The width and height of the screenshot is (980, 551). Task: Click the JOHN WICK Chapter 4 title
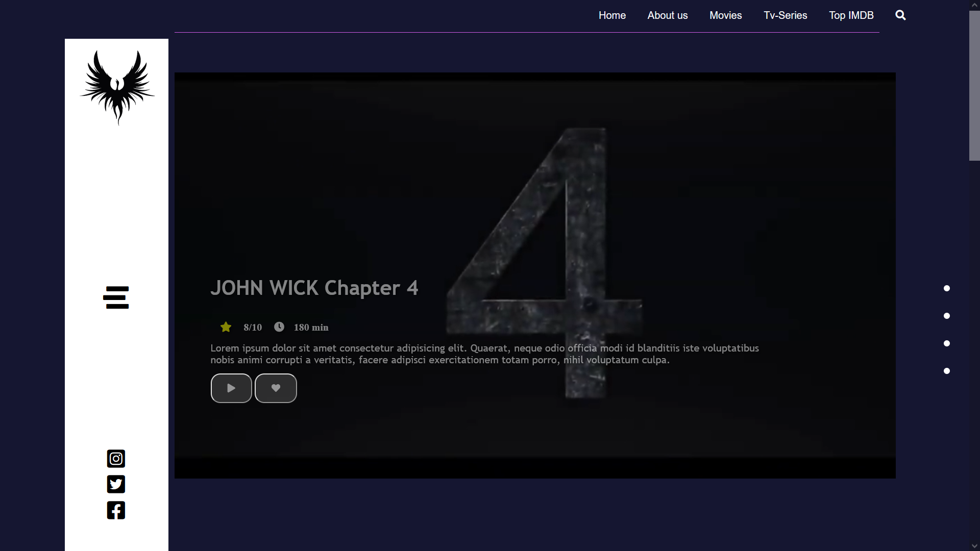coord(314,288)
